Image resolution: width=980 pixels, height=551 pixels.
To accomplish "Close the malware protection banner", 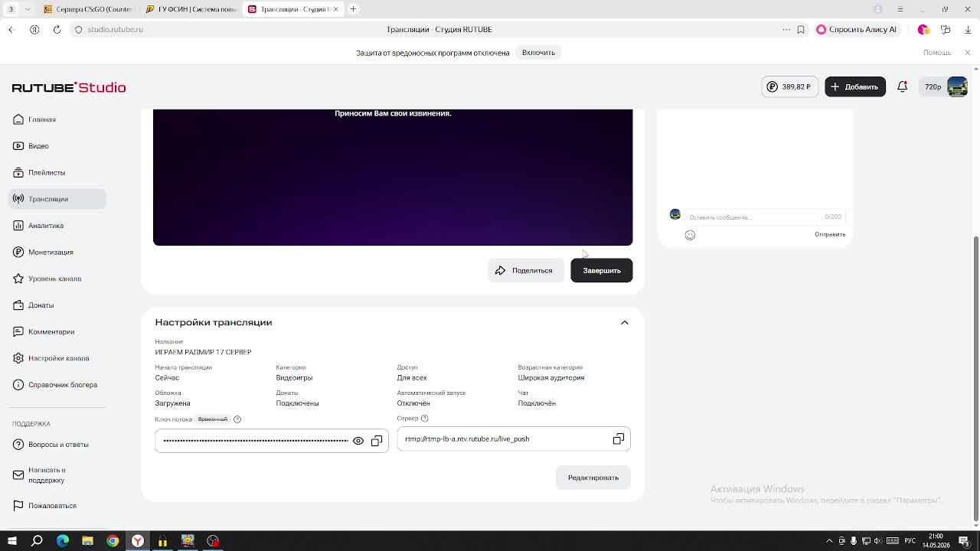I will click(968, 53).
